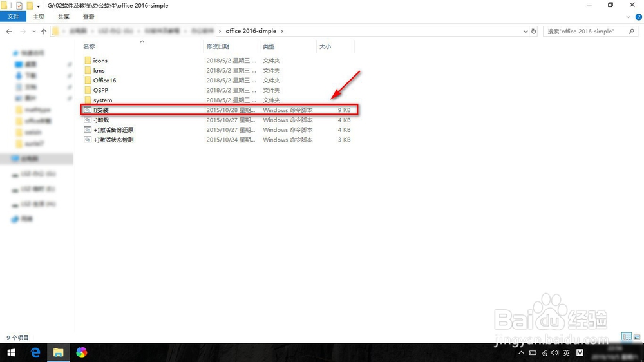Open the network tray icon
The image size is (644, 362).
[544, 352]
